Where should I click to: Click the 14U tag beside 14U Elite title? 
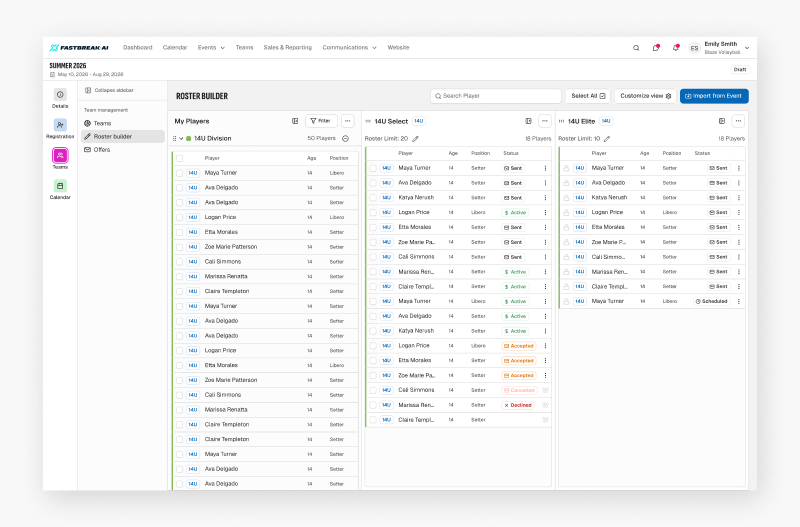606,121
